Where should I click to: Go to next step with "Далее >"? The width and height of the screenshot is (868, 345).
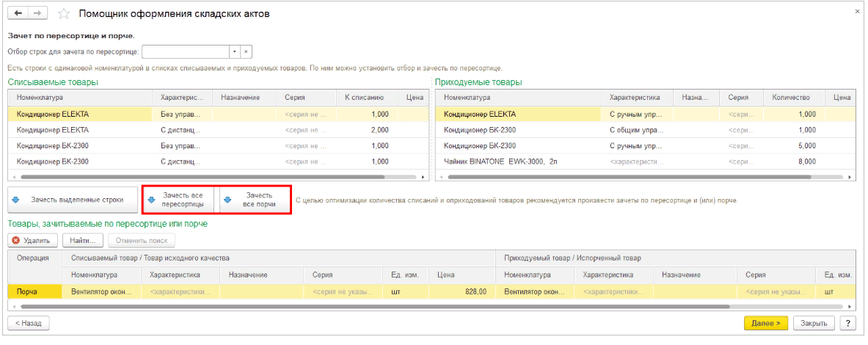point(766,323)
